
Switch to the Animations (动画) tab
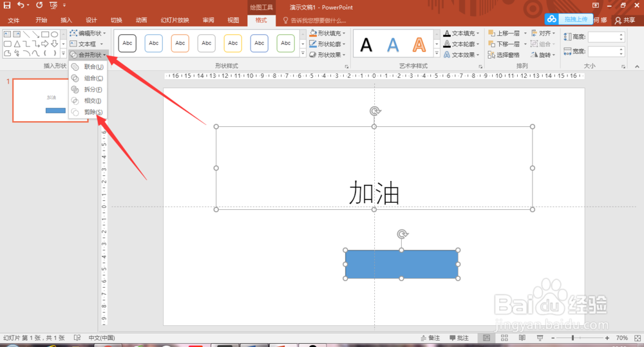pyautogui.click(x=141, y=20)
